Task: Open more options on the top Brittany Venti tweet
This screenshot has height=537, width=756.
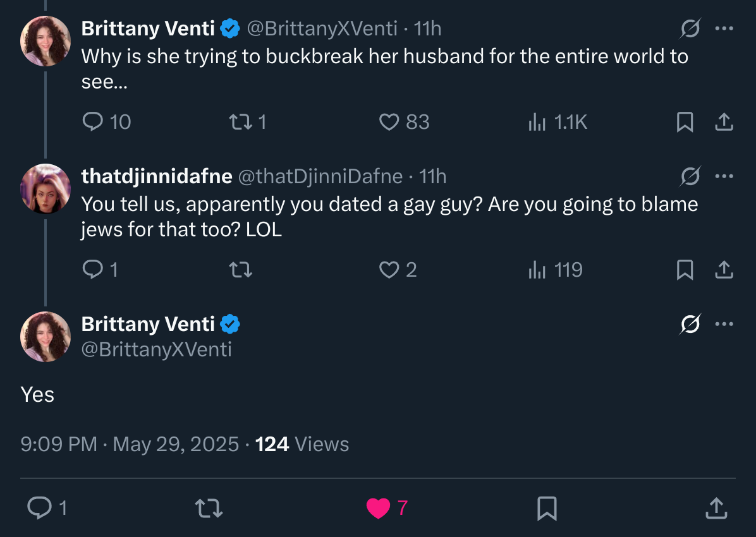Action: tap(724, 28)
